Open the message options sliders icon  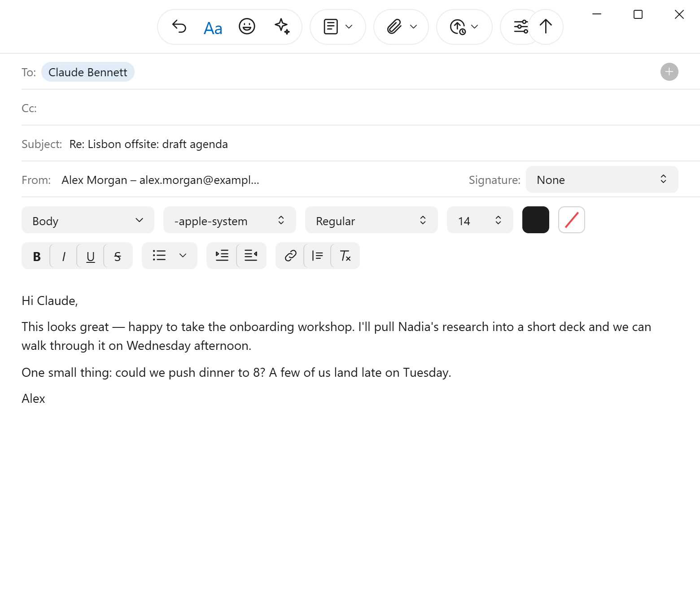[x=521, y=26]
